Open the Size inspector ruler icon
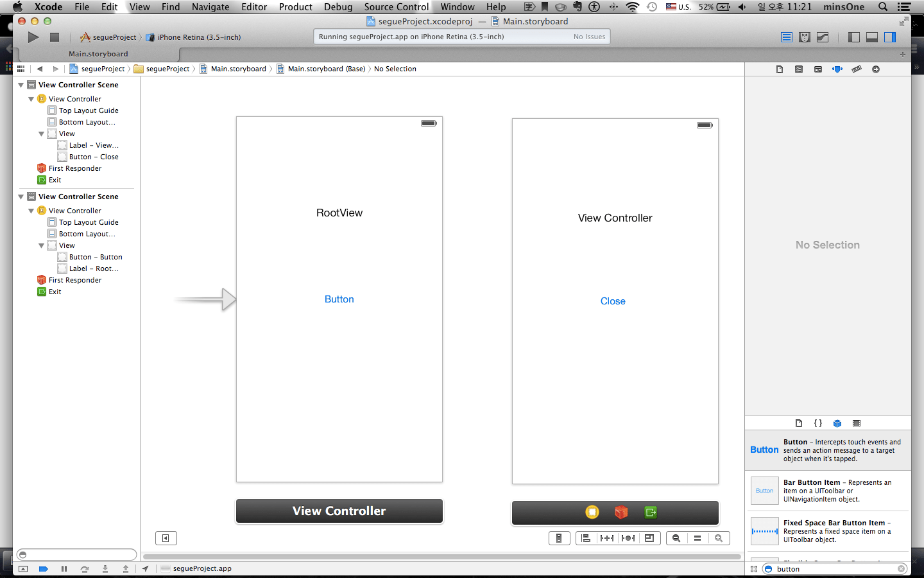This screenshot has width=924, height=578. click(857, 69)
